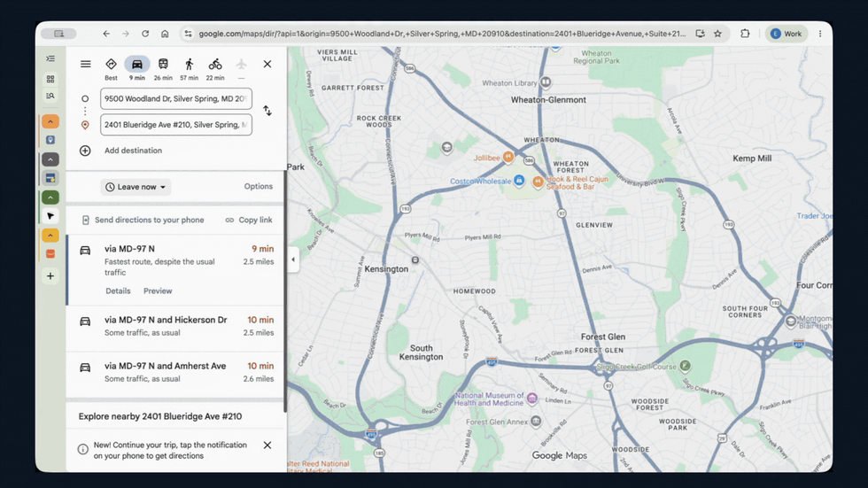The width and height of the screenshot is (868, 488).
Task: Collapse the orange tab group
Action: click(50, 121)
